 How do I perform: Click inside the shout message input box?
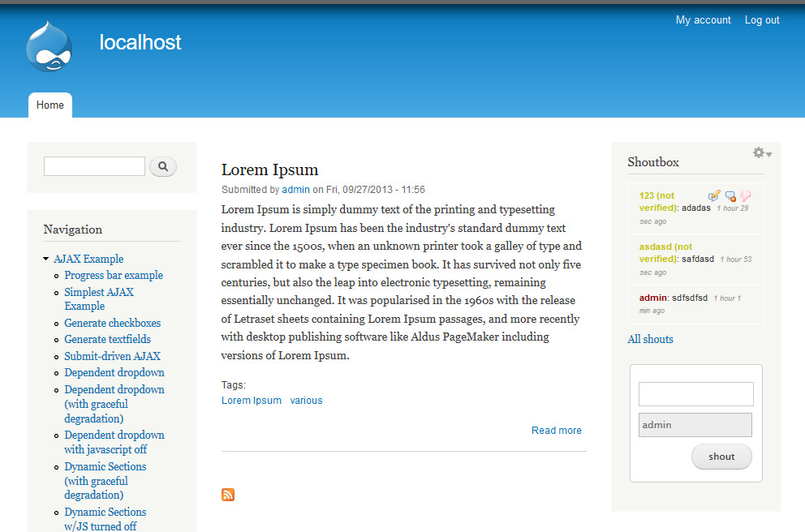695,394
